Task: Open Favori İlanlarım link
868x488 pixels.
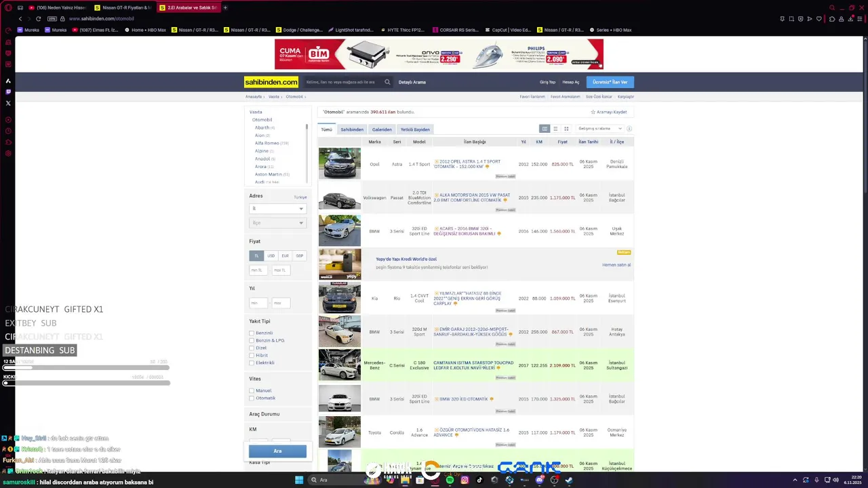Action: (x=532, y=96)
